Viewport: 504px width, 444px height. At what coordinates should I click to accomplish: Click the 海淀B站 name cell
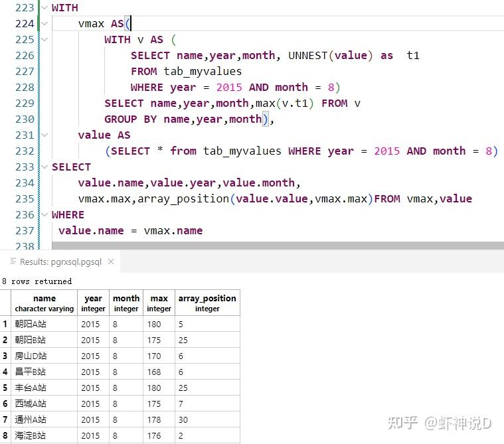pyautogui.click(x=44, y=435)
